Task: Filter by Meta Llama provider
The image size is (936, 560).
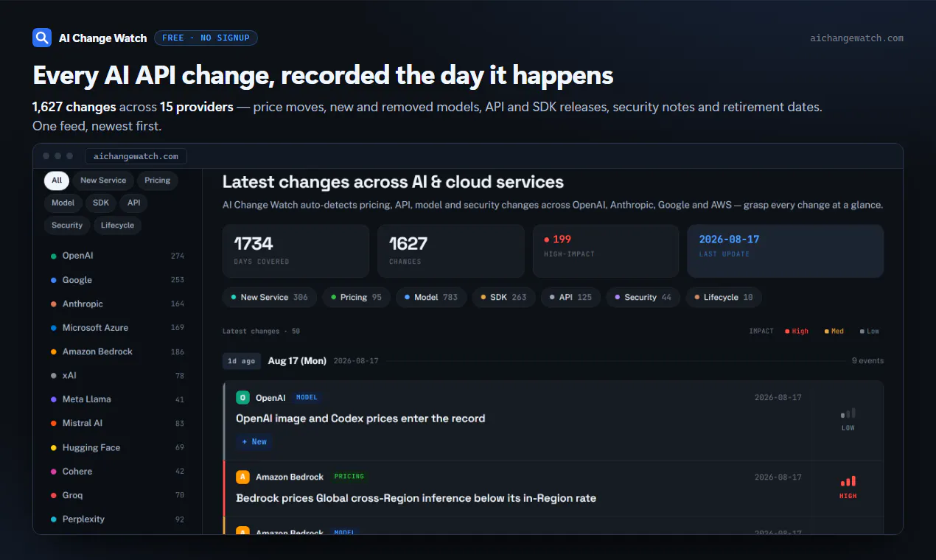Action: (117, 399)
